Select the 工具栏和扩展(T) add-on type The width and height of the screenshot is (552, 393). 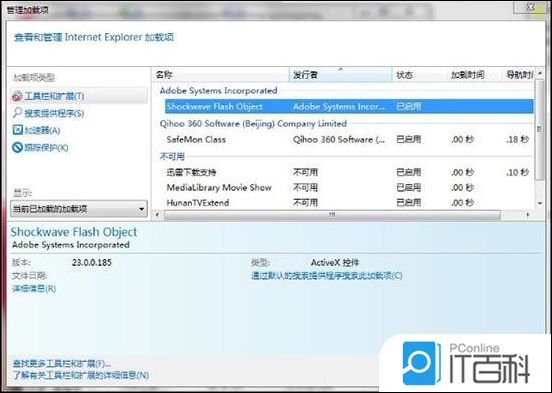(79, 96)
